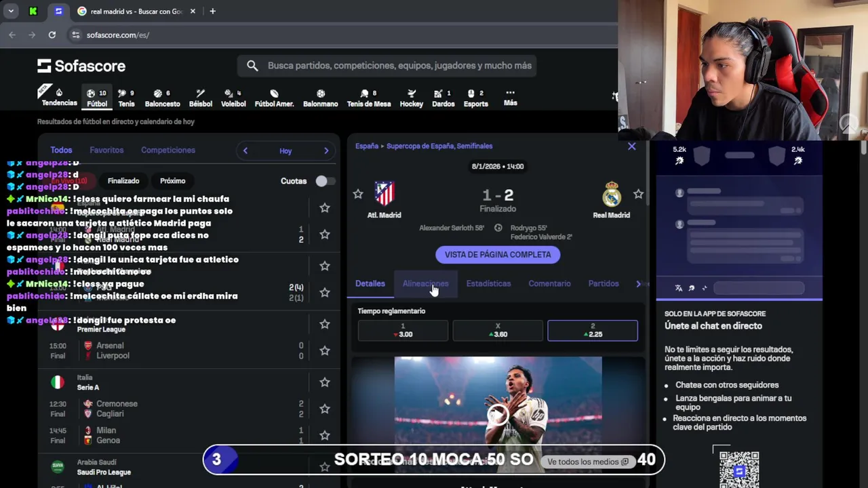Go back in browser history
This screenshot has height=488, width=868.
tap(12, 35)
